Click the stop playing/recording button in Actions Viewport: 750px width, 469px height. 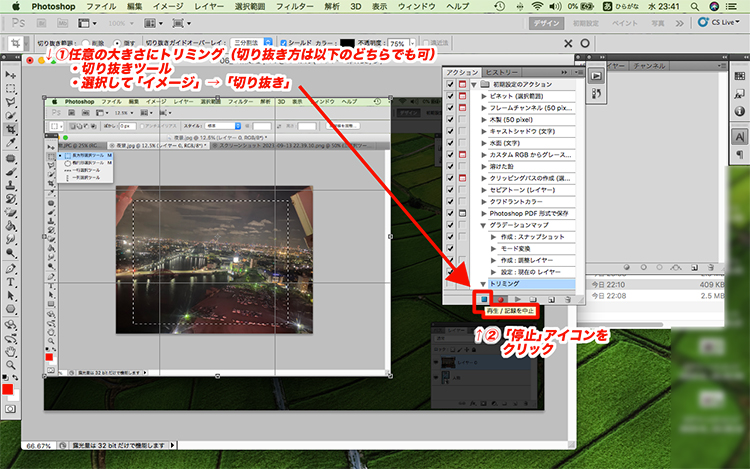tap(484, 299)
